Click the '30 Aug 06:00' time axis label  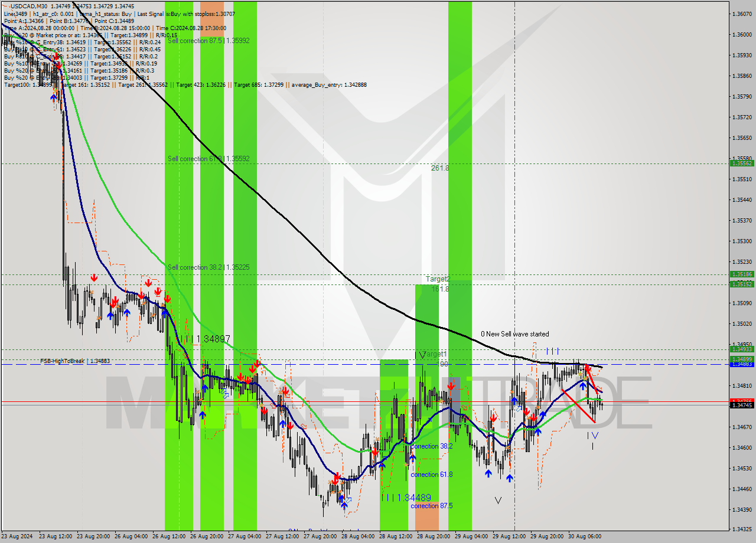[585, 537]
